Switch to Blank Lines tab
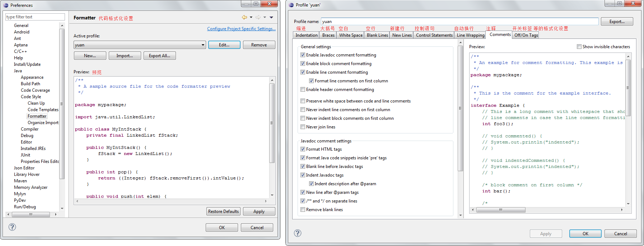The height and width of the screenshot is (246, 644). 377,35
